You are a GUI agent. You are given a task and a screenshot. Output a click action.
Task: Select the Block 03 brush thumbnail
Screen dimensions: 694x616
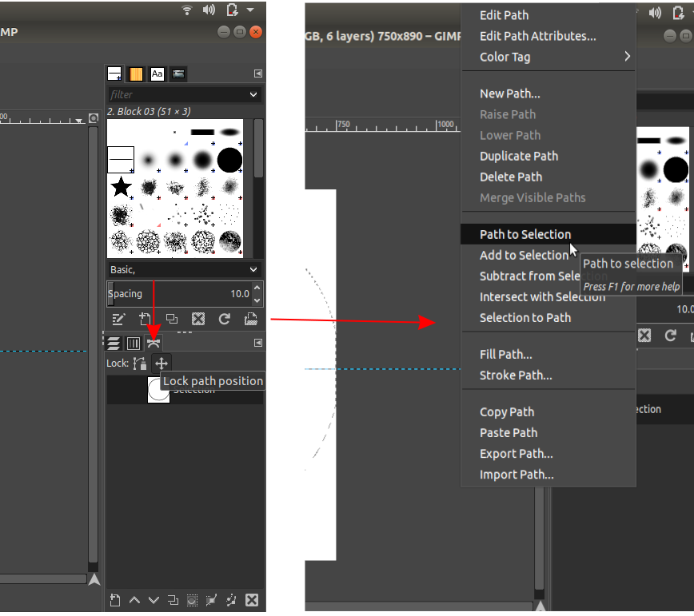pos(121,160)
